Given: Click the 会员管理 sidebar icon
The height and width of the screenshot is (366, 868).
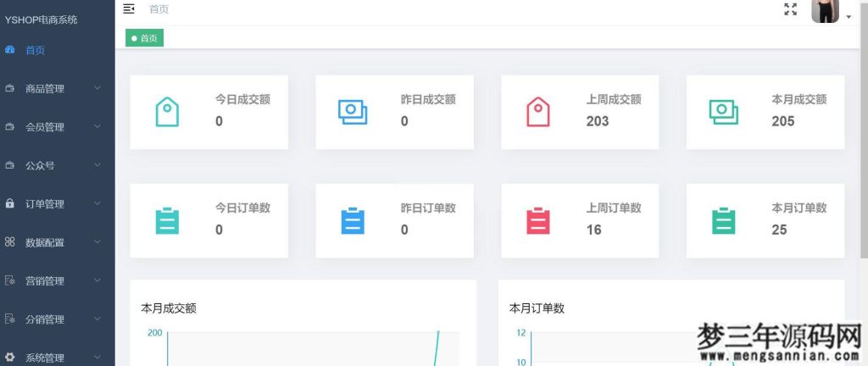Looking at the screenshot, I should click(9, 126).
